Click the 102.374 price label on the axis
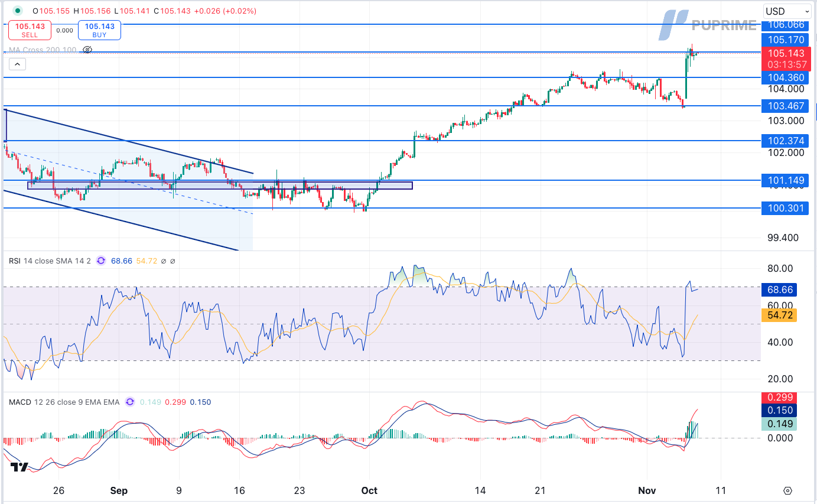Image resolution: width=817 pixels, height=504 pixels. pyautogui.click(x=786, y=141)
